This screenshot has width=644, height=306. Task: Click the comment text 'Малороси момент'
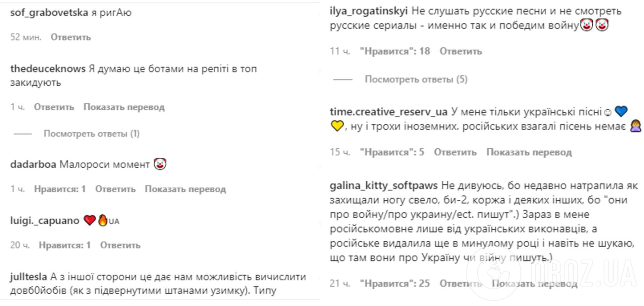point(105,164)
